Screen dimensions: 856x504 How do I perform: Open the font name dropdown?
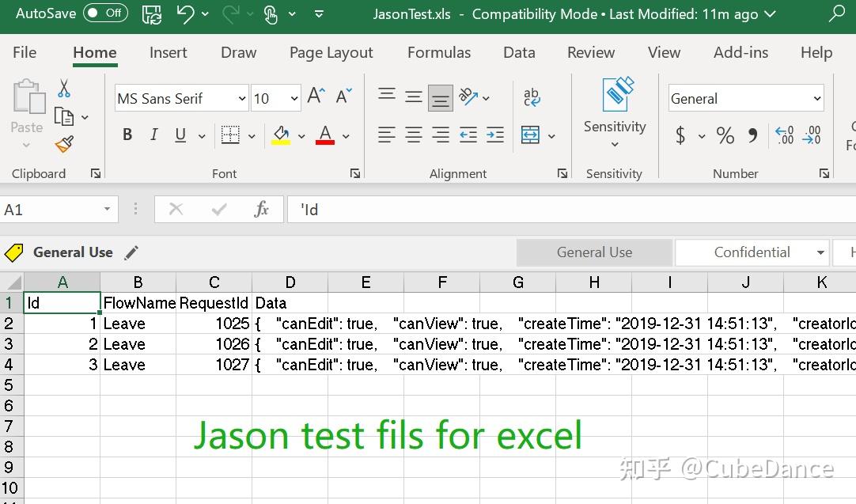coord(242,98)
